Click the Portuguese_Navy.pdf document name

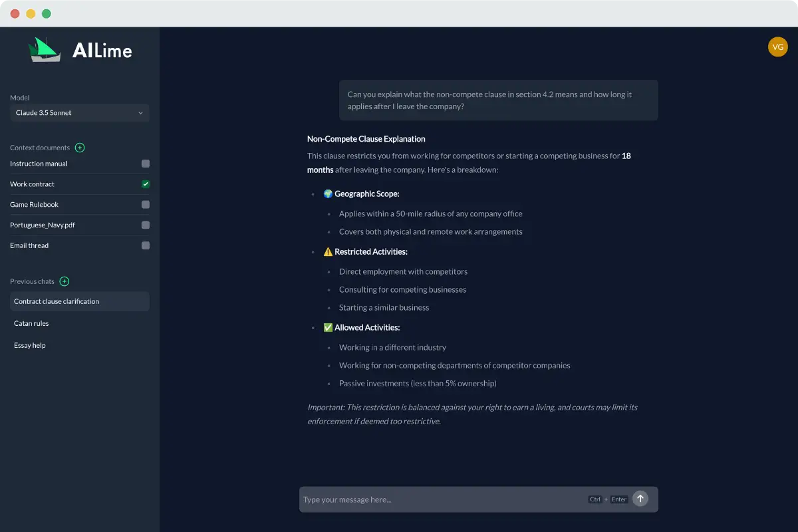coord(43,225)
